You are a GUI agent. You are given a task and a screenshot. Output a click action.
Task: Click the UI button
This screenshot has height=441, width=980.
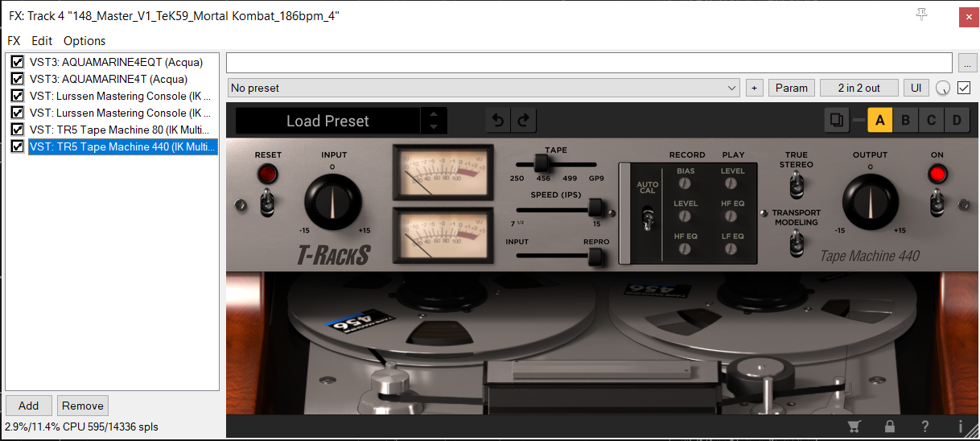coord(916,88)
